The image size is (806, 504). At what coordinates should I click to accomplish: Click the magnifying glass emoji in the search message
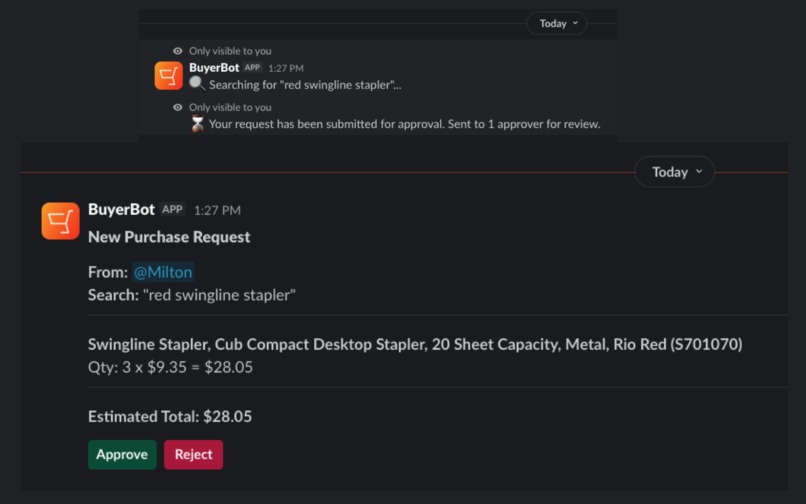(x=197, y=84)
